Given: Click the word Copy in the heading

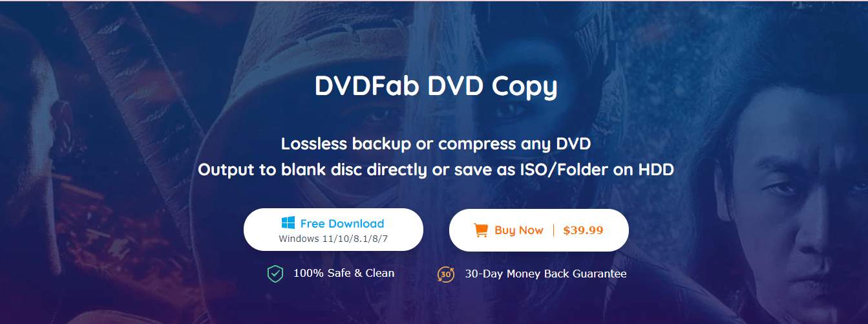Looking at the screenshot, I should click(524, 88).
